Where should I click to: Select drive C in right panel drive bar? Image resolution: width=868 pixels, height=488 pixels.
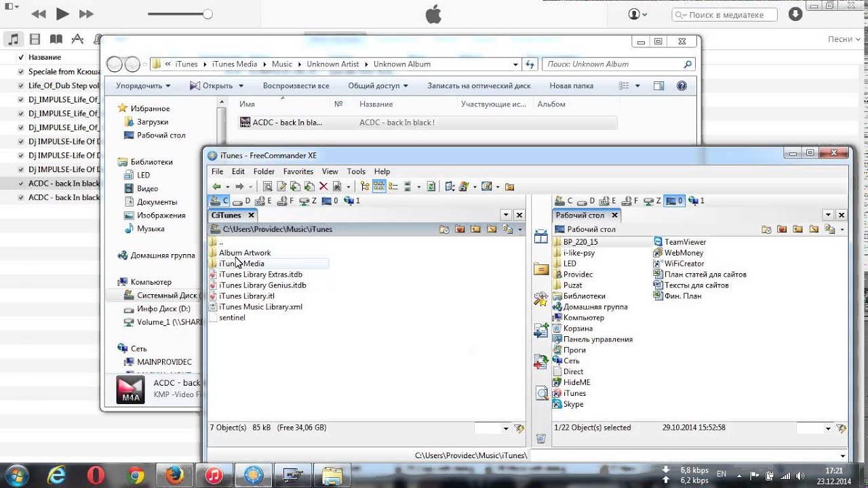(x=564, y=201)
